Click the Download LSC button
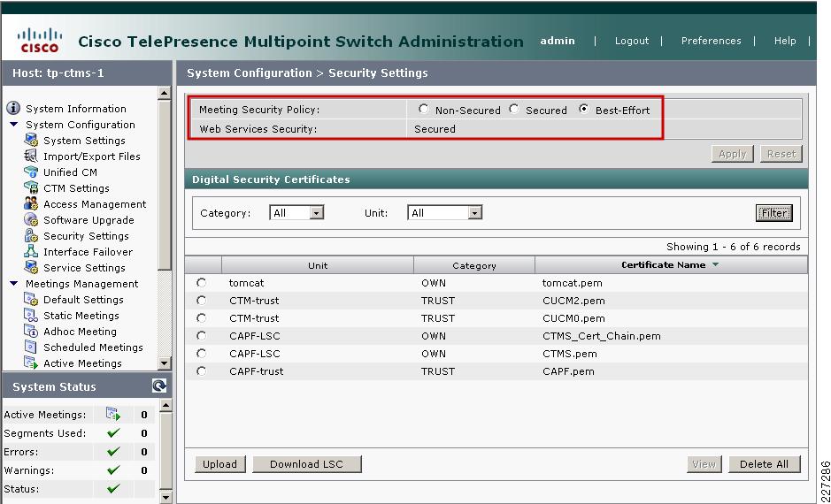This screenshot has height=504, width=831. [x=307, y=464]
